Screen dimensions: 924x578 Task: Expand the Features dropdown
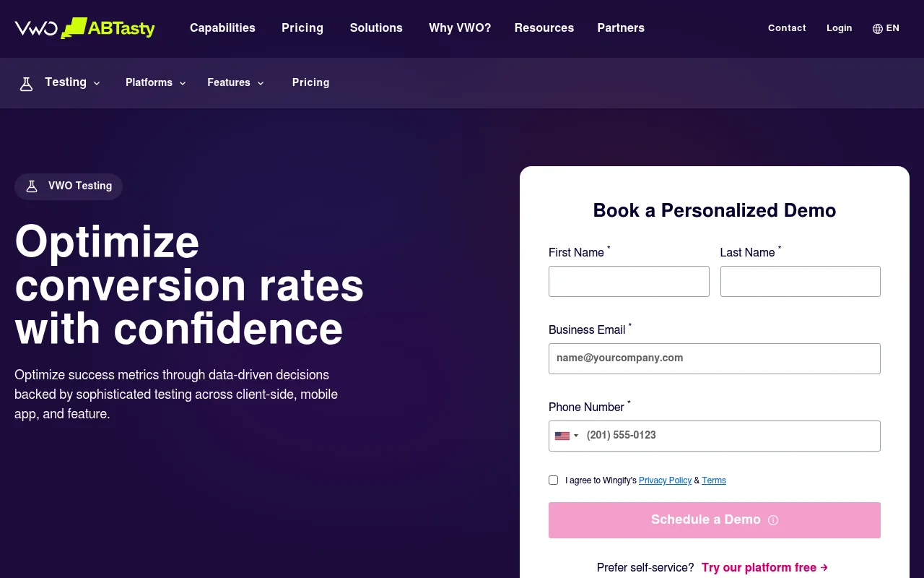tap(236, 82)
